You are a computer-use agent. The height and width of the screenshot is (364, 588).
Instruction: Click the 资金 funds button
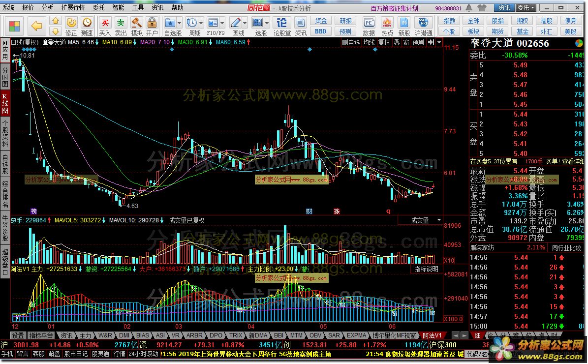pos(321,21)
